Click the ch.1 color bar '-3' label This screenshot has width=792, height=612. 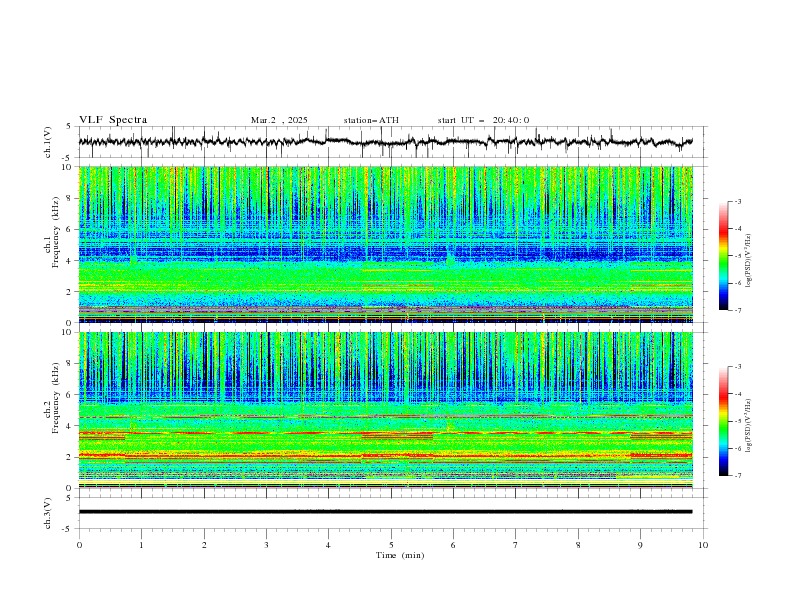coord(738,201)
